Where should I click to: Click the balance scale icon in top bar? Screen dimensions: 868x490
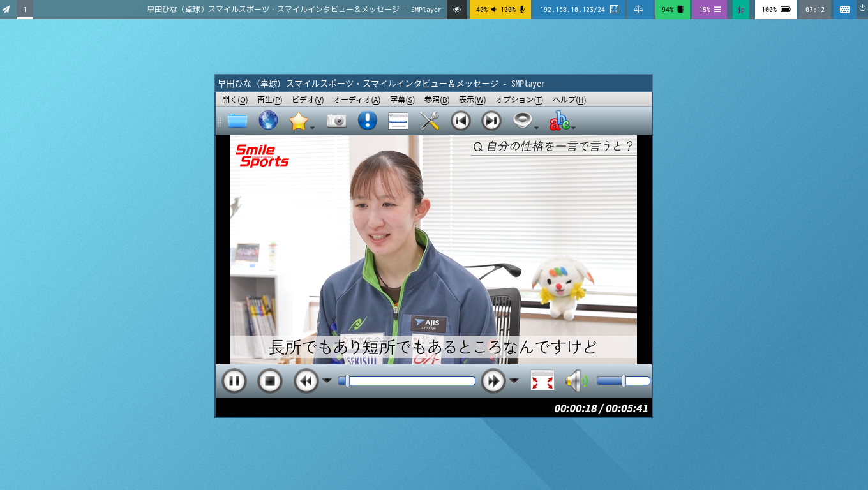pyautogui.click(x=639, y=10)
